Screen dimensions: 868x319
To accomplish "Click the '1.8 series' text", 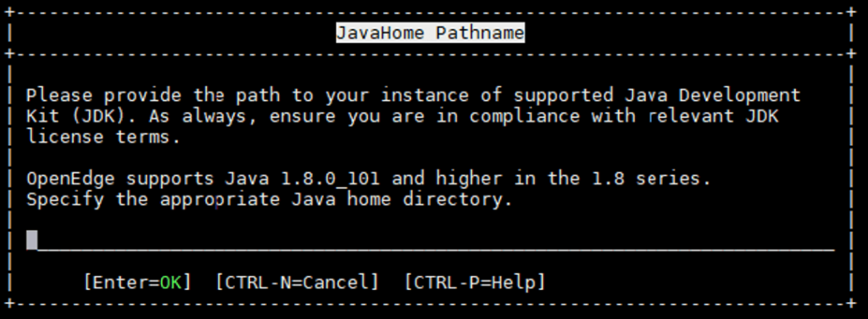I will (646, 179).
